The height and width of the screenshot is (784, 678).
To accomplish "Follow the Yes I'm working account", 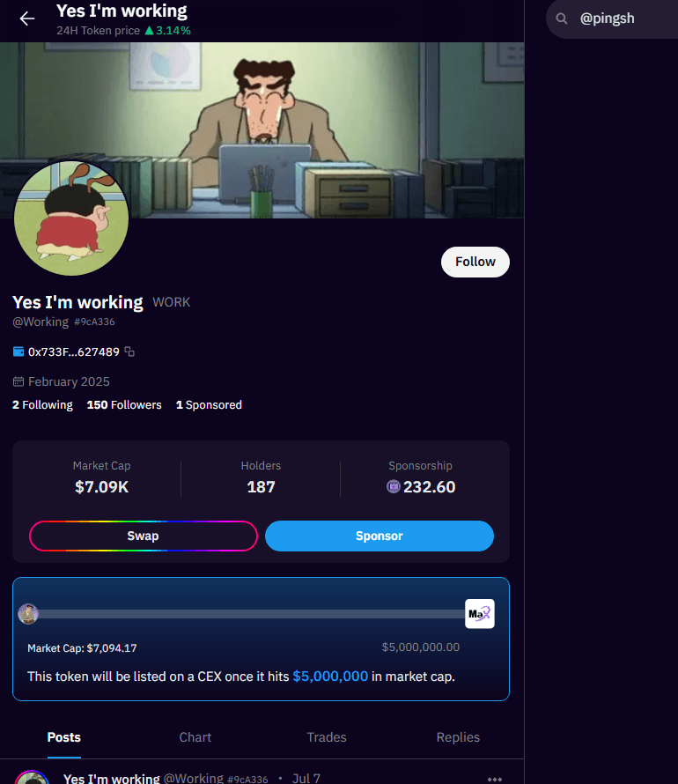I will click(x=475, y=262).
